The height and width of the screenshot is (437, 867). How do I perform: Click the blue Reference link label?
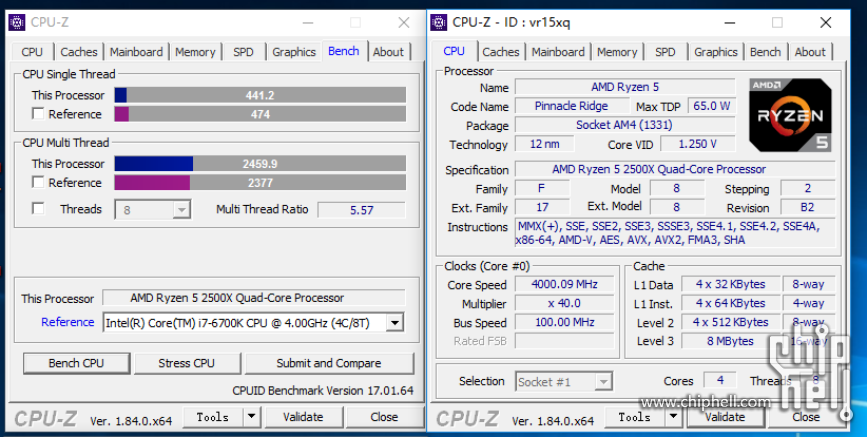click(x=67, y=322)
